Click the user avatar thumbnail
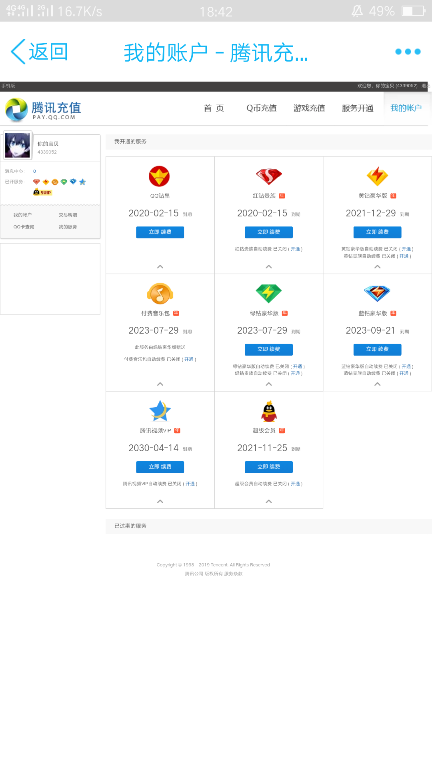This screenshot has height=768, width=432. click(x=18, y=145)
